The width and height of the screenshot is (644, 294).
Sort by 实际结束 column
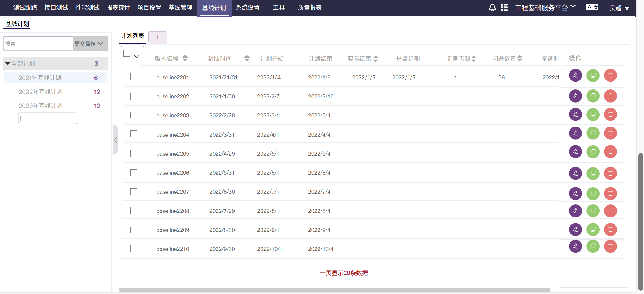pyautogui.click(x=376, y=59)
